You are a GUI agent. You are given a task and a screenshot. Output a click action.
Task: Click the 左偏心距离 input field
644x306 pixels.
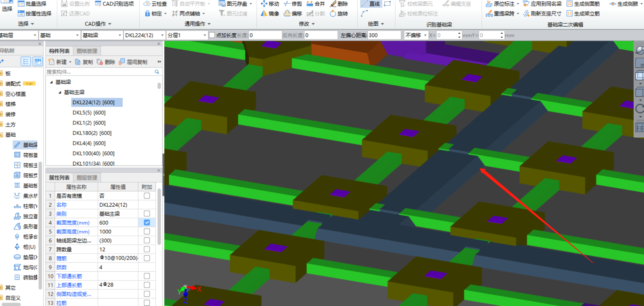tap(384, 35)
